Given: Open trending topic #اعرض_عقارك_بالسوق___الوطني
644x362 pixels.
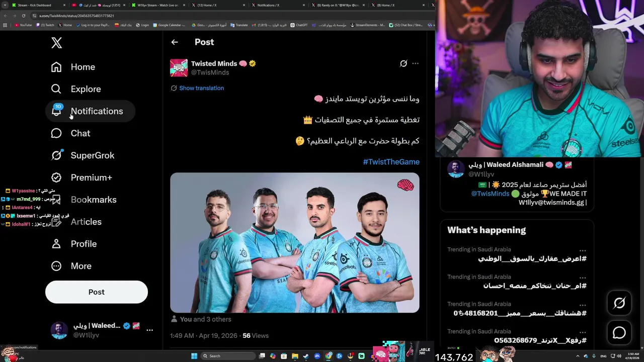Looking at the screenshot, I should 532,258.
